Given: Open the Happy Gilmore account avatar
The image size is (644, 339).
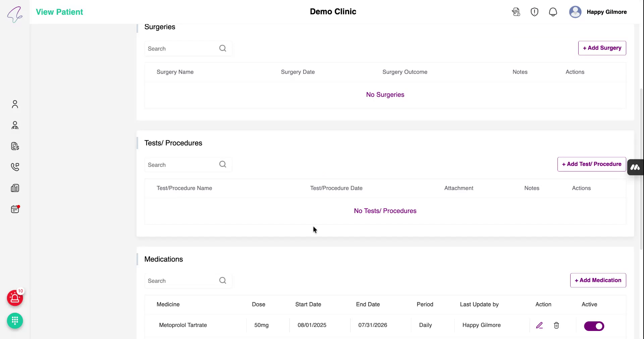Looking at the screenshot, I should (x=575, y=12).
